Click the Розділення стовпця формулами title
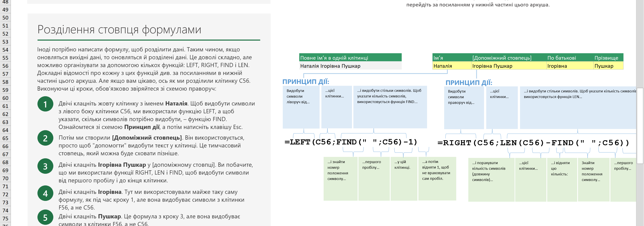This screenshot has height=226, width=644. [x=119, y=30]
